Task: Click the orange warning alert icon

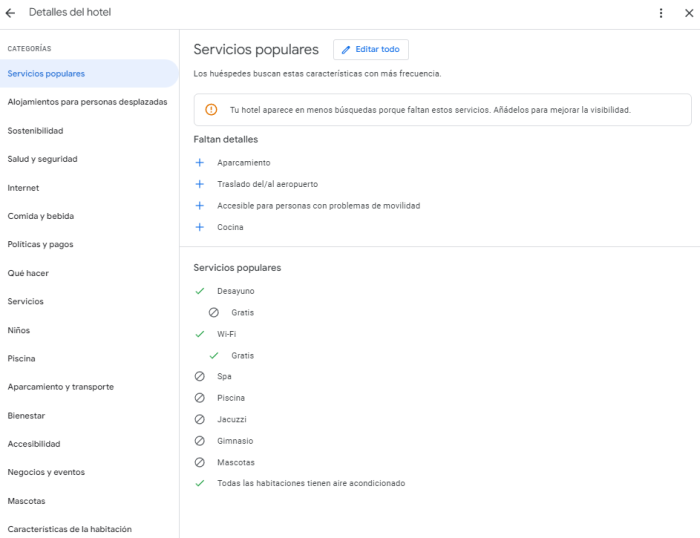Action: click(x=211, y=110)
